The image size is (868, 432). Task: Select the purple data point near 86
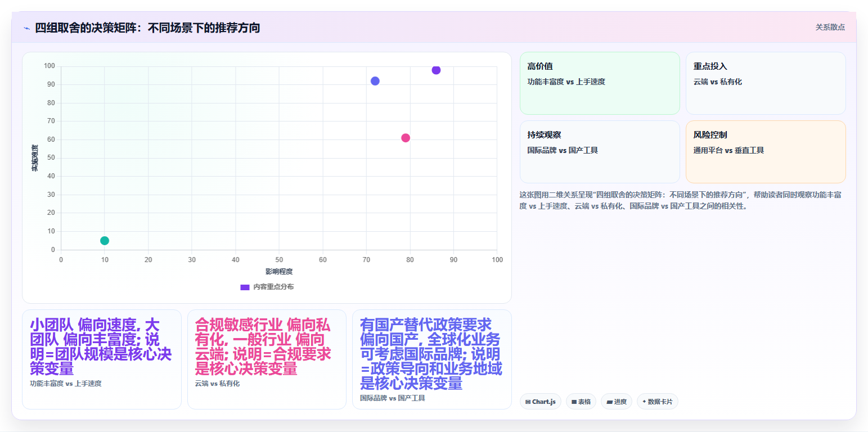tap(436, 70)
